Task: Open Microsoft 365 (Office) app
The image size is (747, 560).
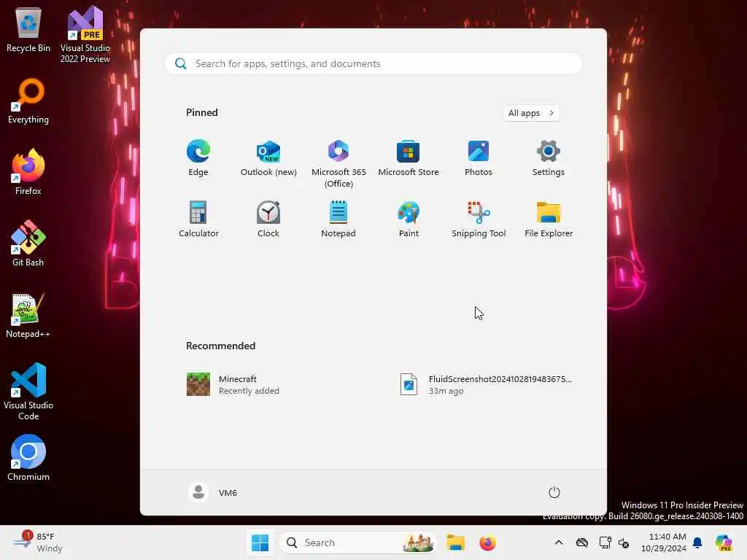Action: [338, 164]
